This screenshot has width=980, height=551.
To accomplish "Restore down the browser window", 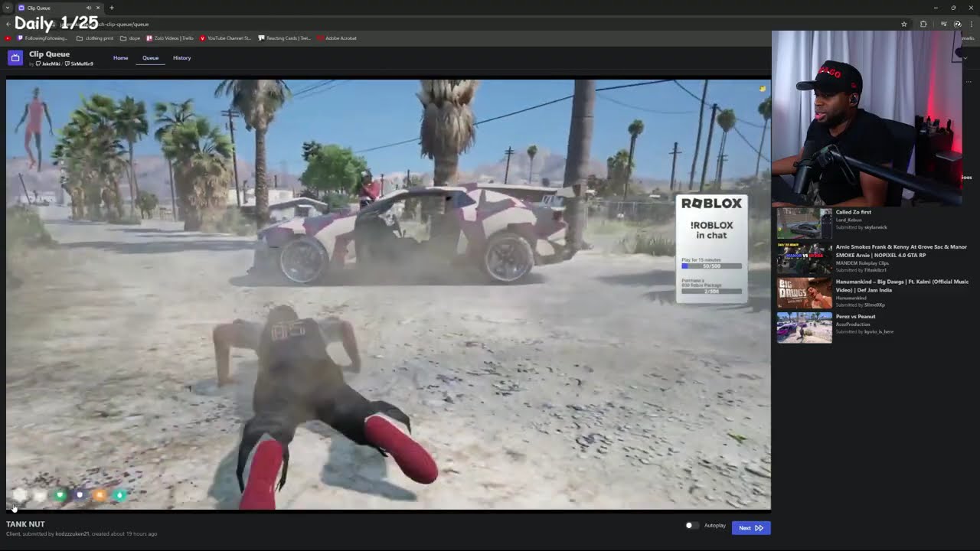I will [953, 8].
